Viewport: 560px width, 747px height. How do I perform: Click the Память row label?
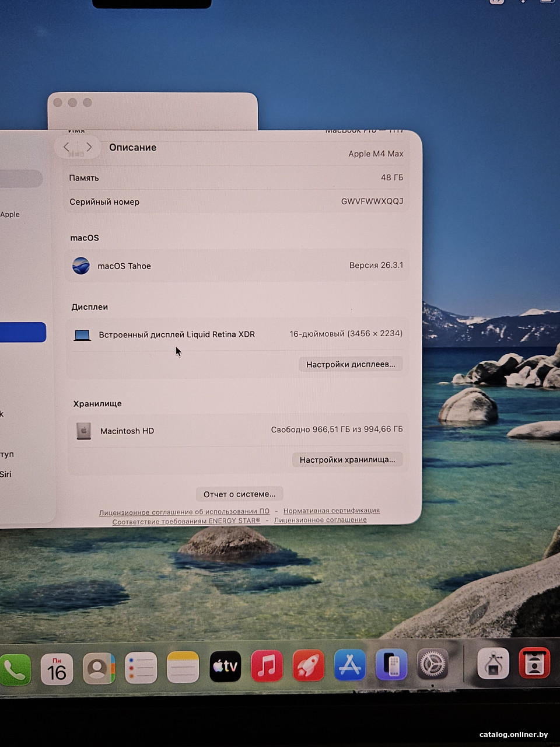click(x=84, y=178)
